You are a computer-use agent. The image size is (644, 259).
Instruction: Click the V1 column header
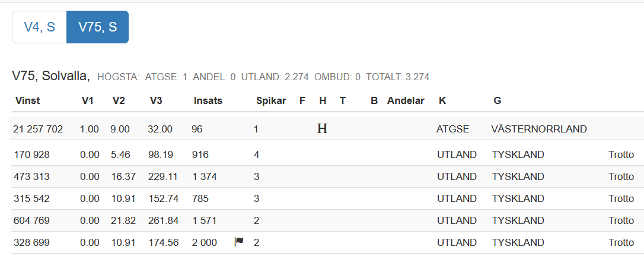pyautogui.click(x=88, y=101)
